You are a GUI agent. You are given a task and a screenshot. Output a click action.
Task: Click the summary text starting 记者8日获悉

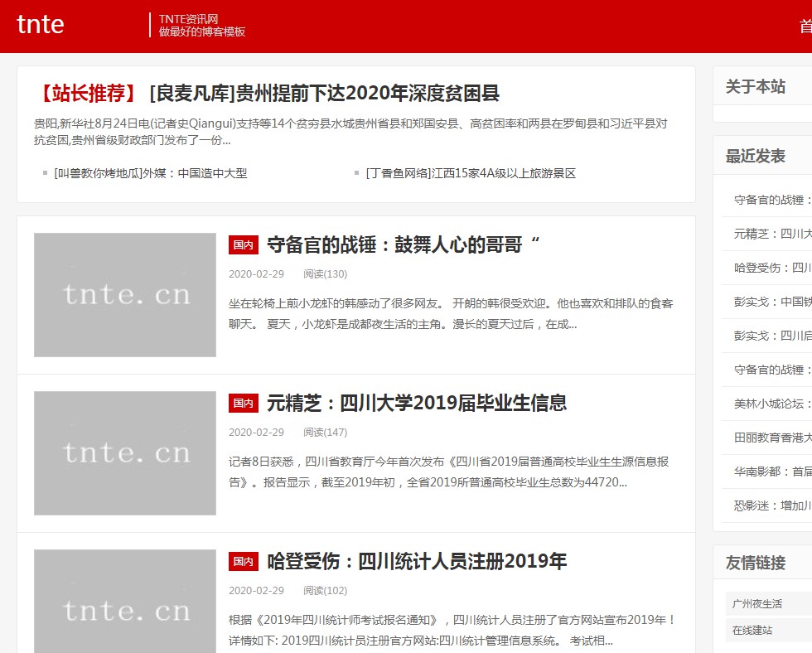pos(448,472)
